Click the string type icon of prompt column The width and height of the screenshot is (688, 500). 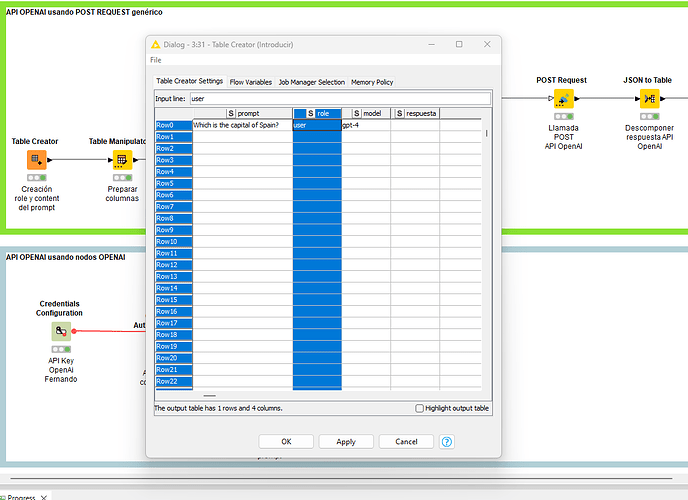230,113
